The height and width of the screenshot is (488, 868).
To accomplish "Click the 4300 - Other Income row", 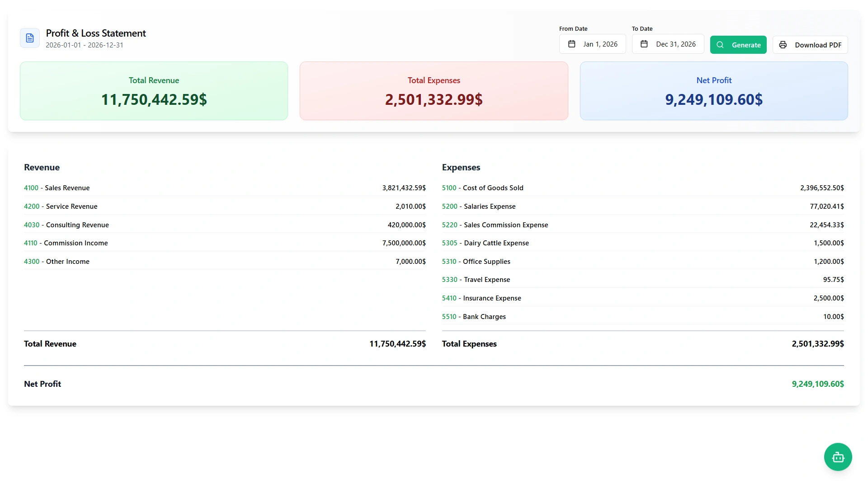I will coord(225,262).
